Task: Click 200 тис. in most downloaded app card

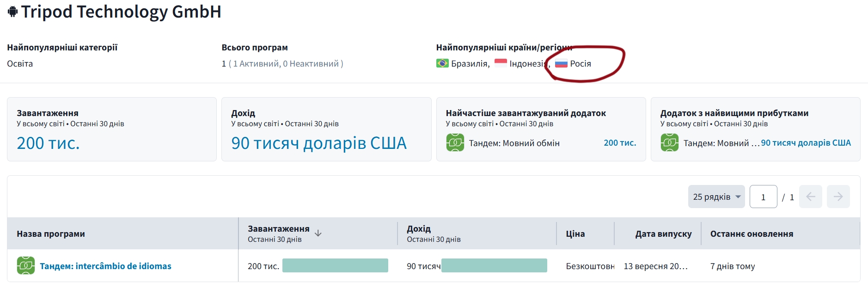Action: tap(620, 143)
